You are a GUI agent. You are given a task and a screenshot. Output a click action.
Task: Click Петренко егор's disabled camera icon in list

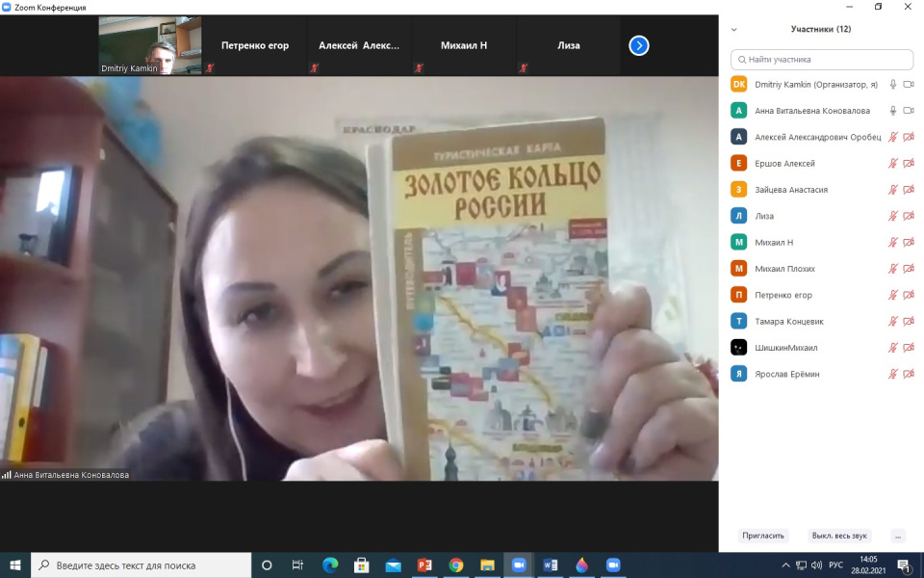coord(908,295)
